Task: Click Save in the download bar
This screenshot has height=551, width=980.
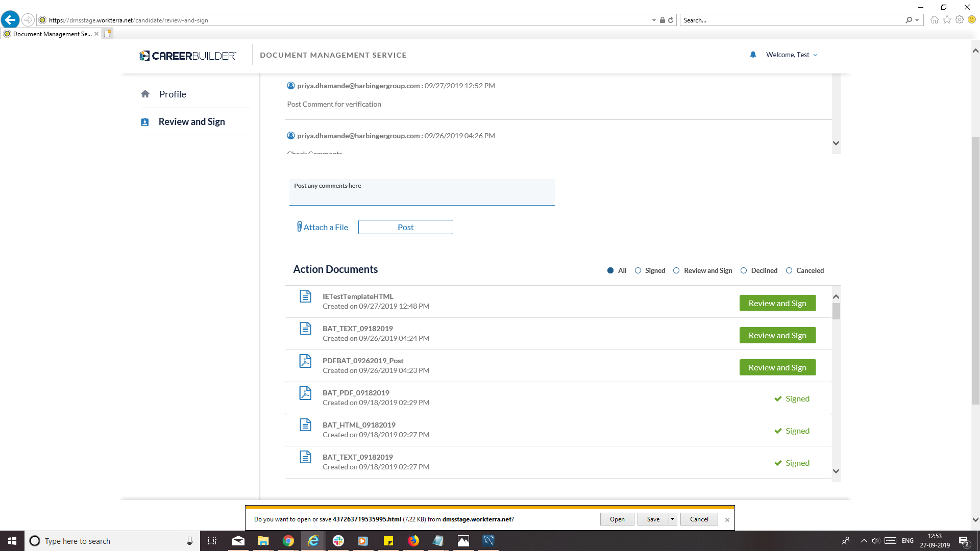Action: (653, 519)
